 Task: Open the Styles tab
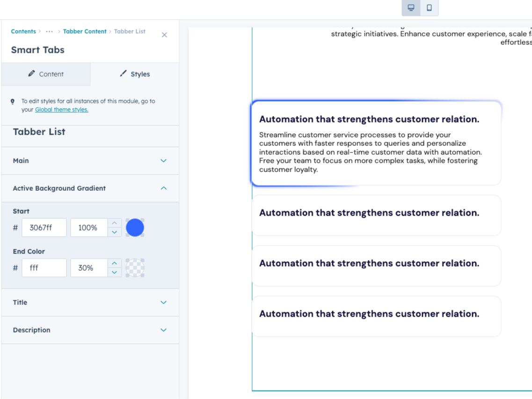click(135, 74)
